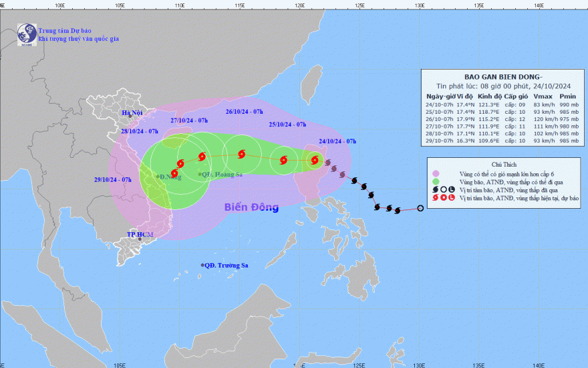Screen dimensions: 588x368
Task: Click the "Ngày-giờ" column header
Action: (440, 96)
